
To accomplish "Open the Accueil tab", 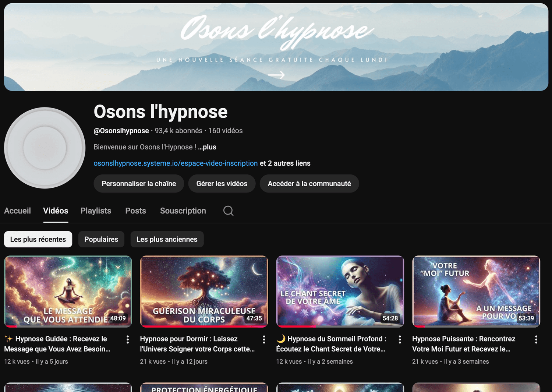I will pyautogui.click(x=17, y=211).
